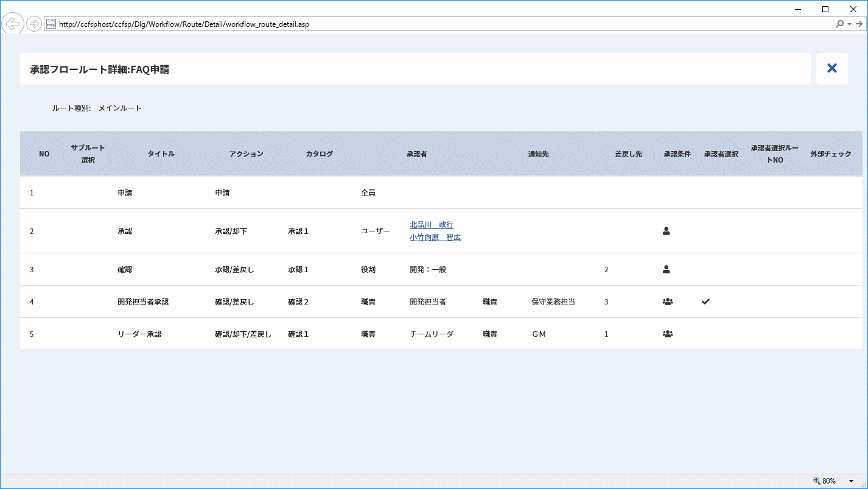This screenshot has height=489, width=868.
Task: Click the 開発担当者承認 title cell
Action: coord(143,301)
